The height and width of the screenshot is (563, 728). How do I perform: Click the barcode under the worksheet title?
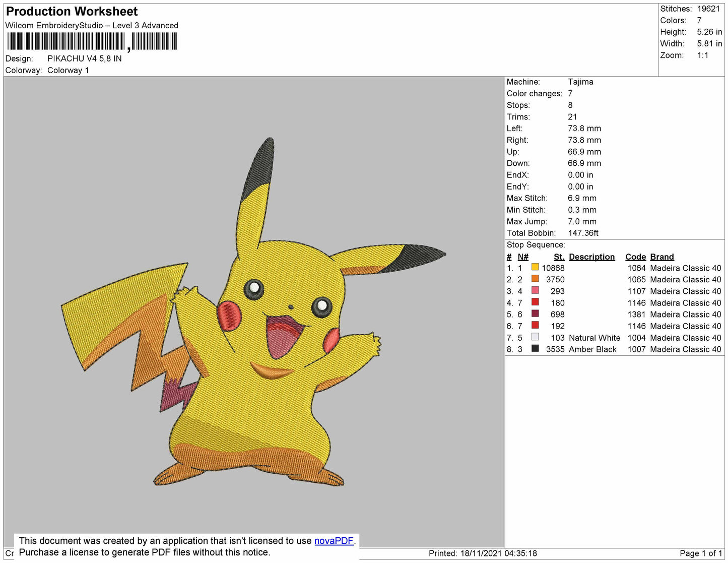click(92, 42)
